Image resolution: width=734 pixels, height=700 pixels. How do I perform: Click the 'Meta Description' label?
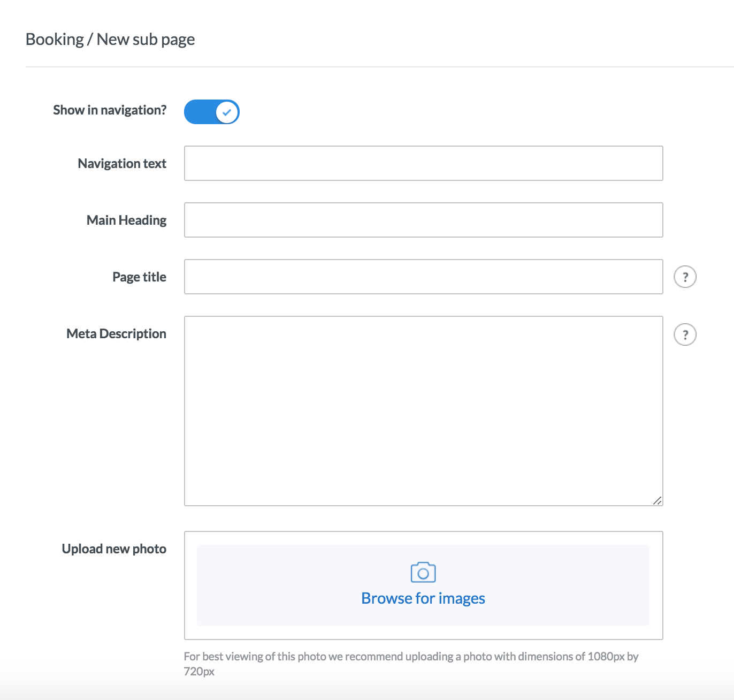point(116,334)
